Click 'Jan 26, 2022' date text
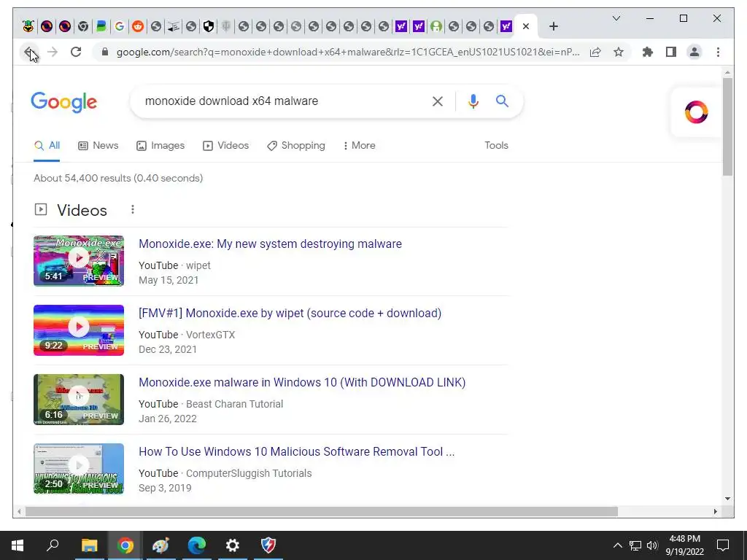This screenshot has height=560, width=747. (168, 419)
